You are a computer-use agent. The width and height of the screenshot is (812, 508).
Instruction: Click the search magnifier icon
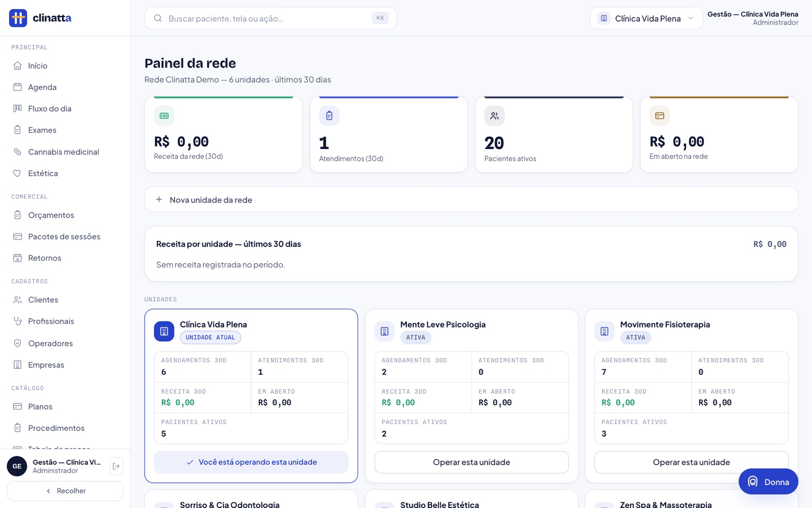coord(158,18)
